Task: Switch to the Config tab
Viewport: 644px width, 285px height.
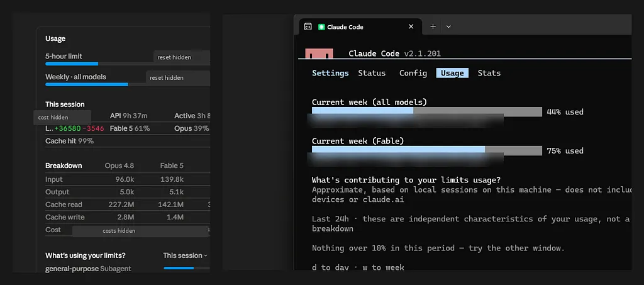Action: 413,73
